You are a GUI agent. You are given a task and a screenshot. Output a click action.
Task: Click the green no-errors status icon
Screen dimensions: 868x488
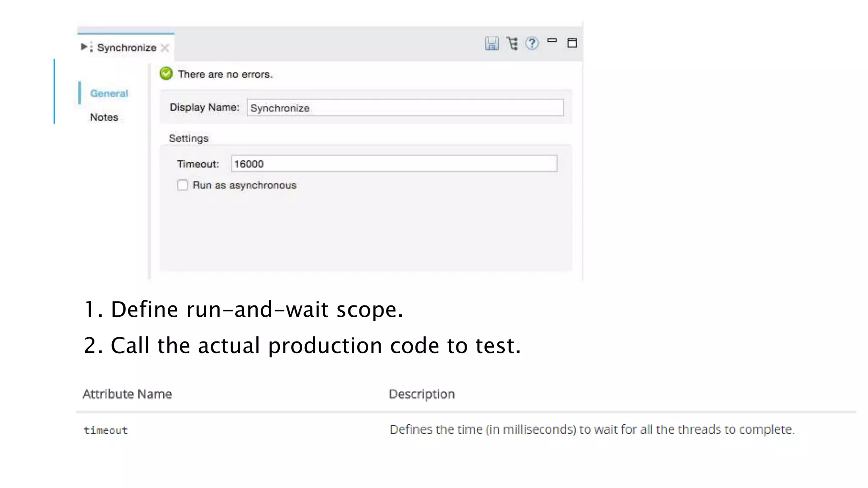[x=166, y=74]
